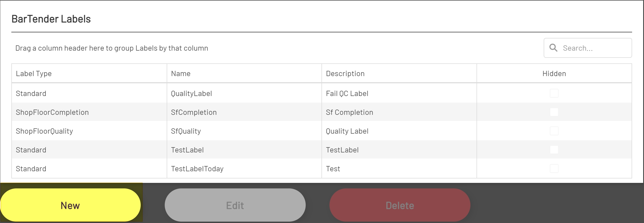
Task: Toggle Hidden checkbox for TestLabelToday row
Action: coord(554,169)
